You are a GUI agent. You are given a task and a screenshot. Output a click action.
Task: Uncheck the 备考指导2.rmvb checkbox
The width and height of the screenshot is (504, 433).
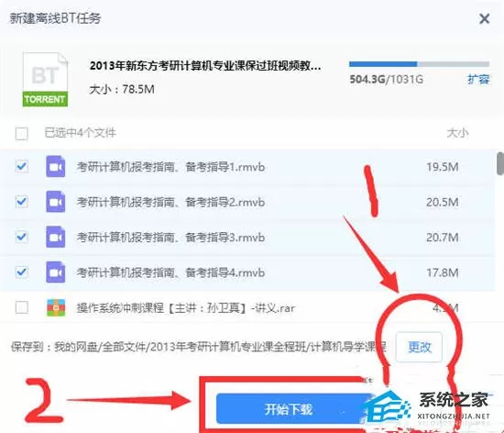[x=22, y=202]
